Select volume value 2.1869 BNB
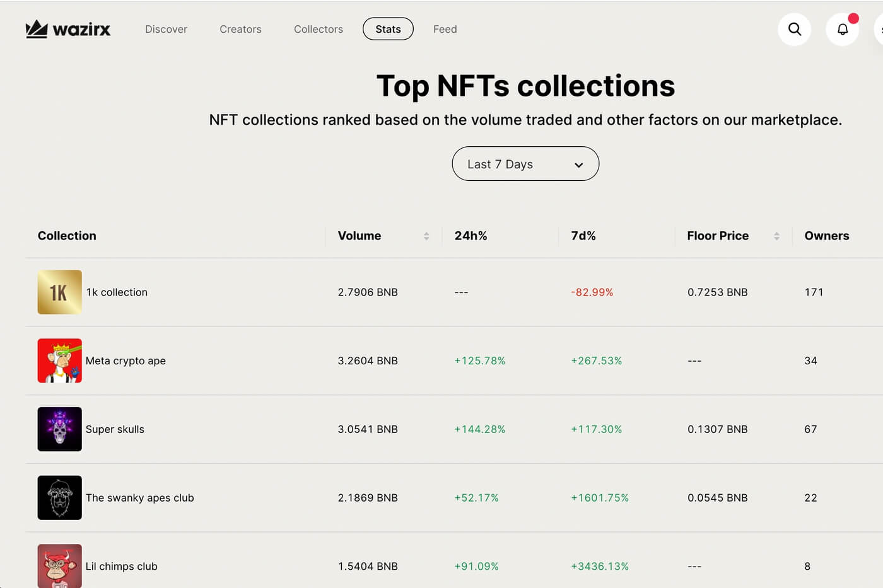 point(368,498)
